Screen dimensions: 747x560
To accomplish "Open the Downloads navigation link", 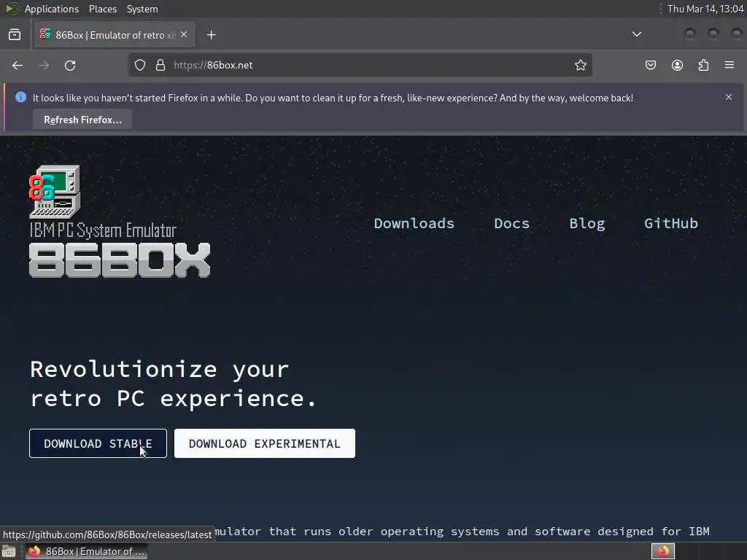I will [x=414, y=223].
